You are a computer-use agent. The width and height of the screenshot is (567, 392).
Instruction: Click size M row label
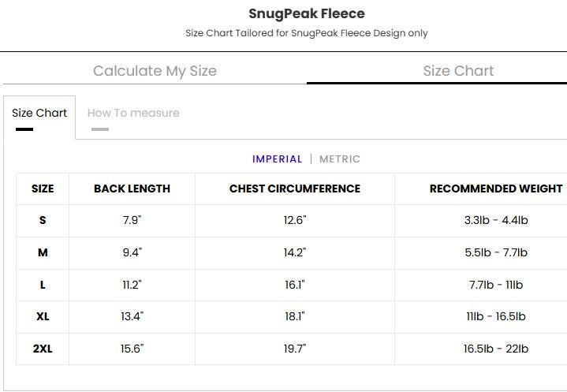click(x=43, y=252)
